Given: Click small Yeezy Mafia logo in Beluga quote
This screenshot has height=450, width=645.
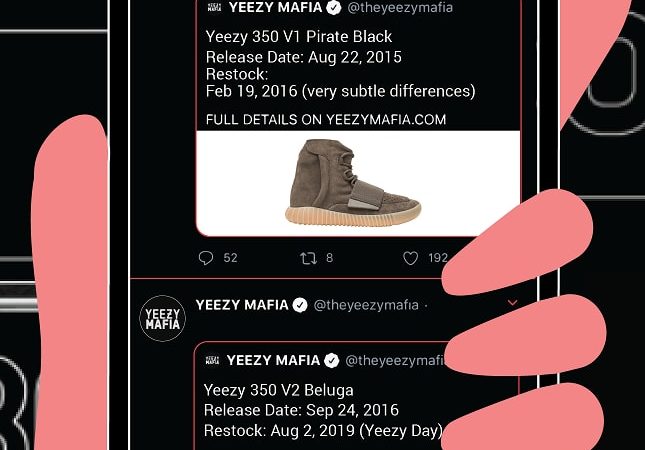Looking at the screenshot, I should coord(212,360).
